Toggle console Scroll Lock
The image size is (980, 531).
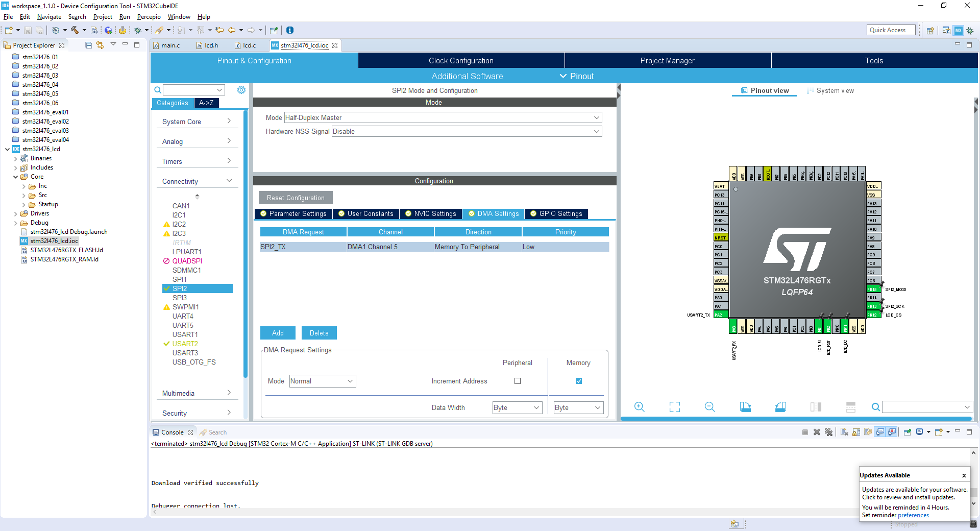[856, 432]
